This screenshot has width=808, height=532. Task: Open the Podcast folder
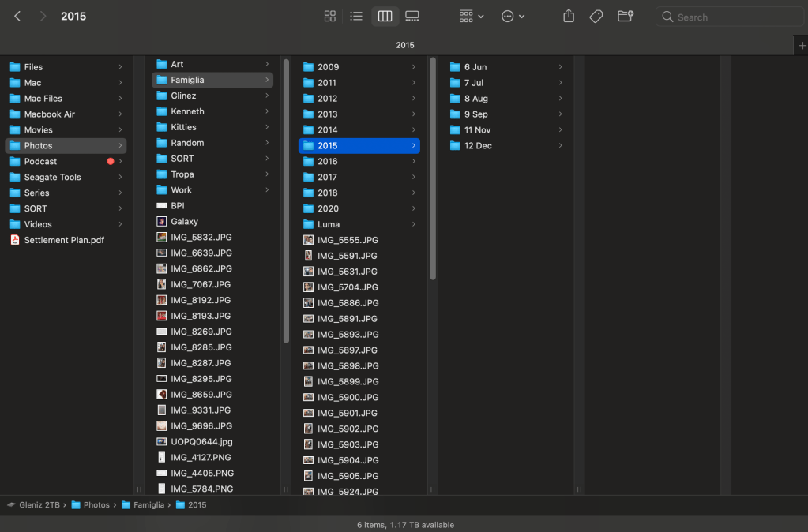(x=40, y=161)
